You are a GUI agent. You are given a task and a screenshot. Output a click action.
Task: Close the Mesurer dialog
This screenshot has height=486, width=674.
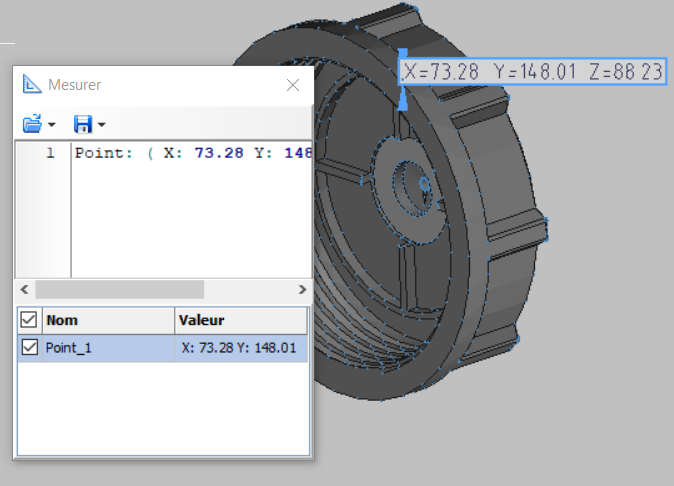[293, 85]
